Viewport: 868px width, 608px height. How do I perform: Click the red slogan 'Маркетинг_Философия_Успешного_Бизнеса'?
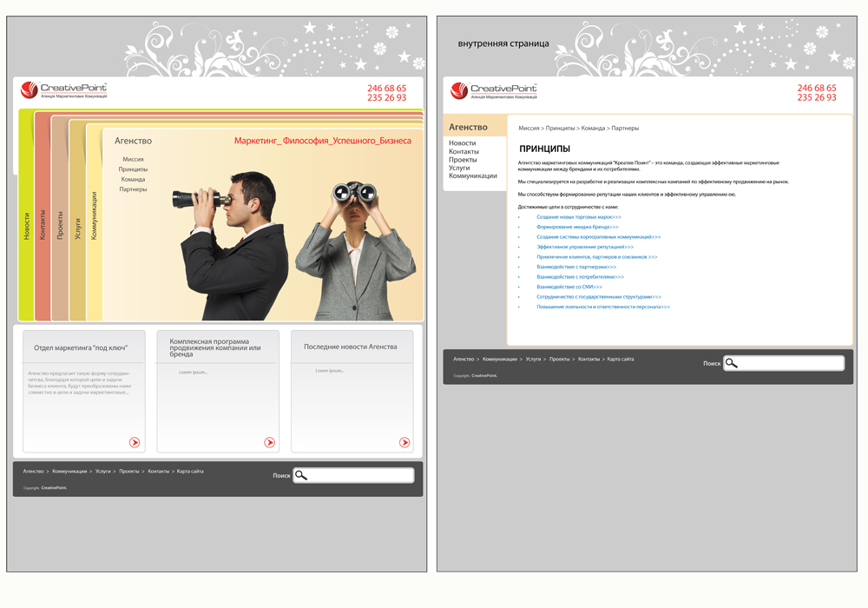point(323,141)
